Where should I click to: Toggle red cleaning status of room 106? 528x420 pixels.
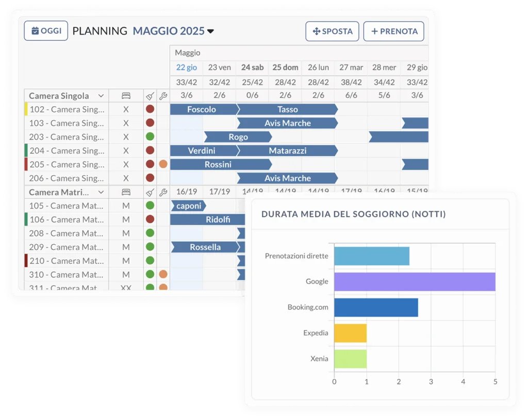(x=150, y=219)
